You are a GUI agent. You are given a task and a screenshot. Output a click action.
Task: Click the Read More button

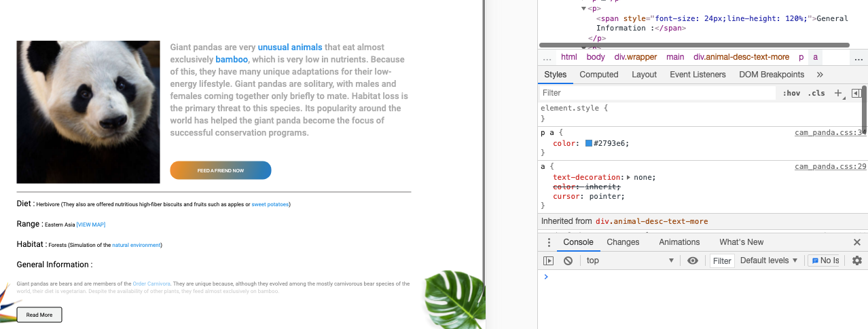pyautogui.click(x=39, y=315)
